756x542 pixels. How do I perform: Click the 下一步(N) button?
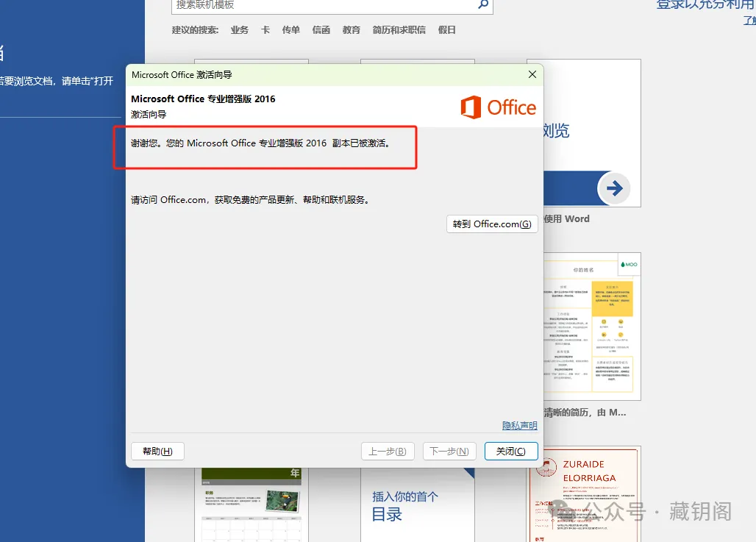click(449, 452)
